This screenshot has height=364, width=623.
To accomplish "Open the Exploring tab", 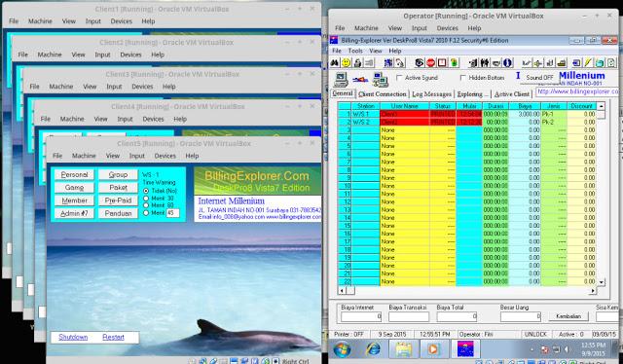I will click(472, 94).
